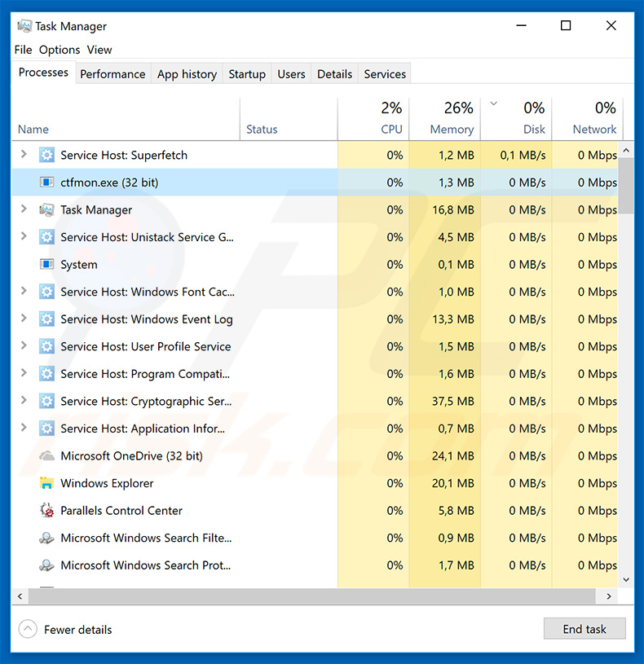
Task: Click the End task button
Action: pos(584,629)
